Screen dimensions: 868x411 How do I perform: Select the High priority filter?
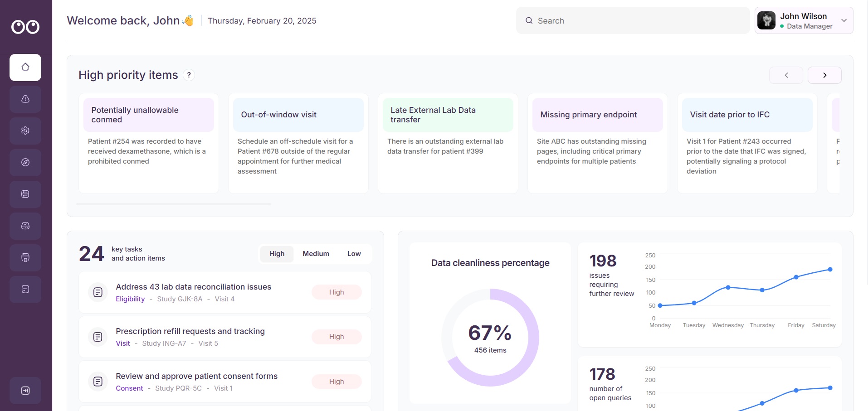point(277,254)
